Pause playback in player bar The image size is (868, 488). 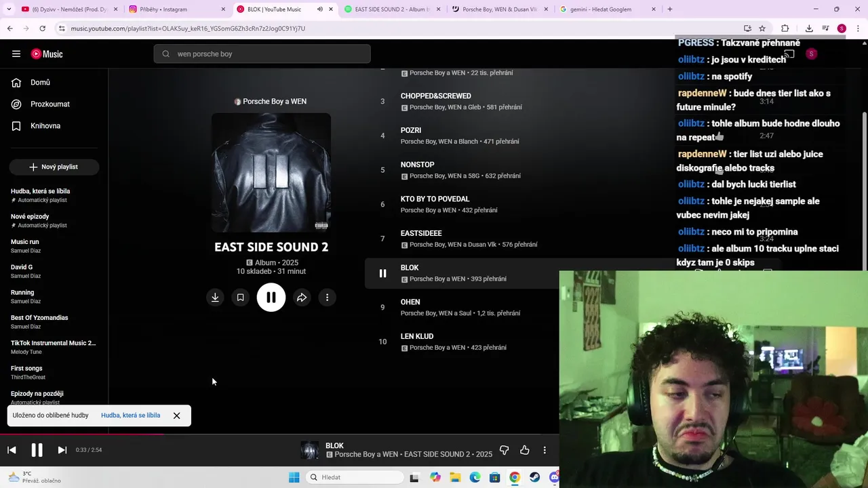point(37,450)
